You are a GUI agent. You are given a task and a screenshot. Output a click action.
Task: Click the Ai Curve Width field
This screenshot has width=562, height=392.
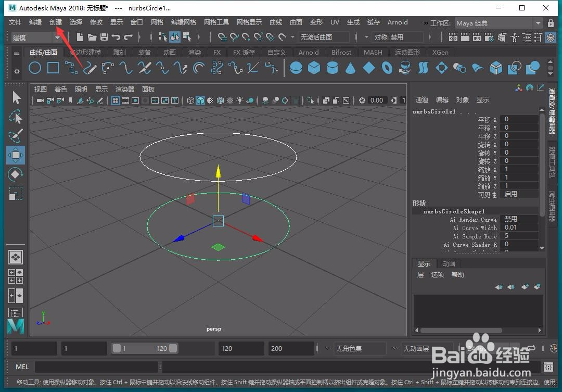(x=520, y=227)
